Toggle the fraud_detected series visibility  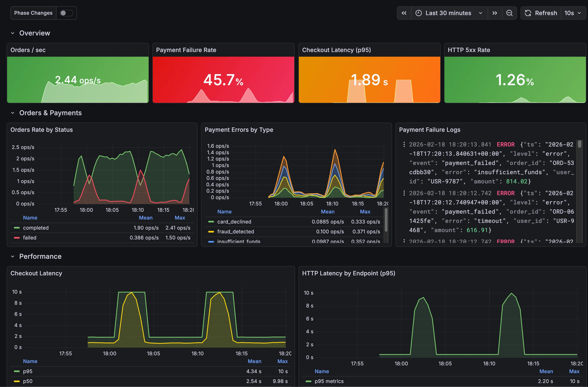click(235, 231)
